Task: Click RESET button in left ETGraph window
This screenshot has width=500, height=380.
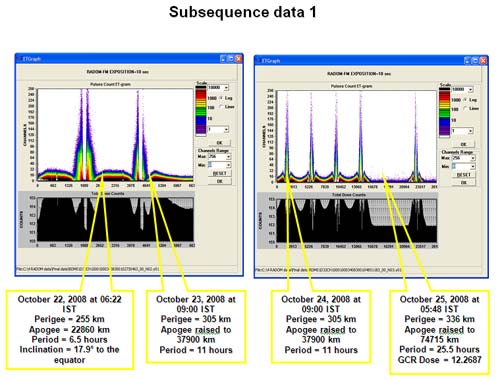Action: point(219,173)
